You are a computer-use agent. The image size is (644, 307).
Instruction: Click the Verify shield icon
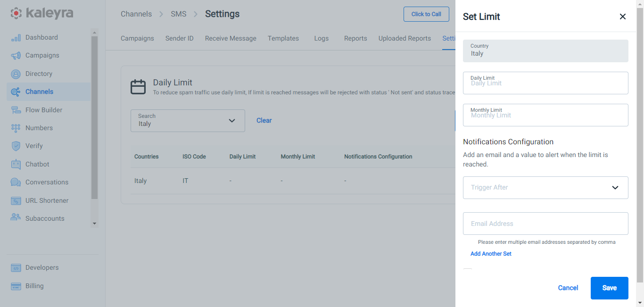[x=16, y=146]
